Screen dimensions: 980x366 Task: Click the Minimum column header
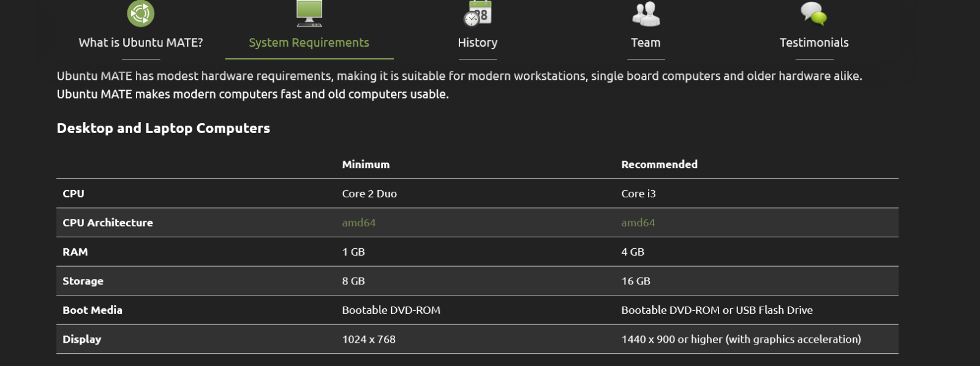366,164
